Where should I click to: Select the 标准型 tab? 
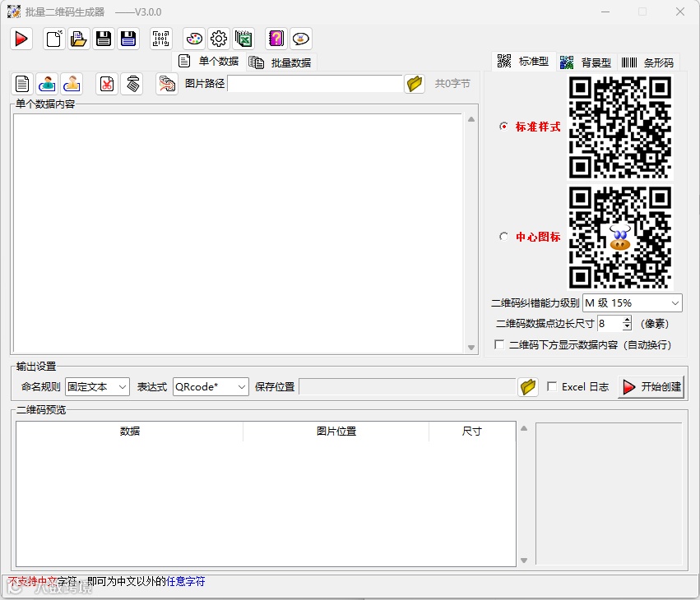click(x=524, y=61)
